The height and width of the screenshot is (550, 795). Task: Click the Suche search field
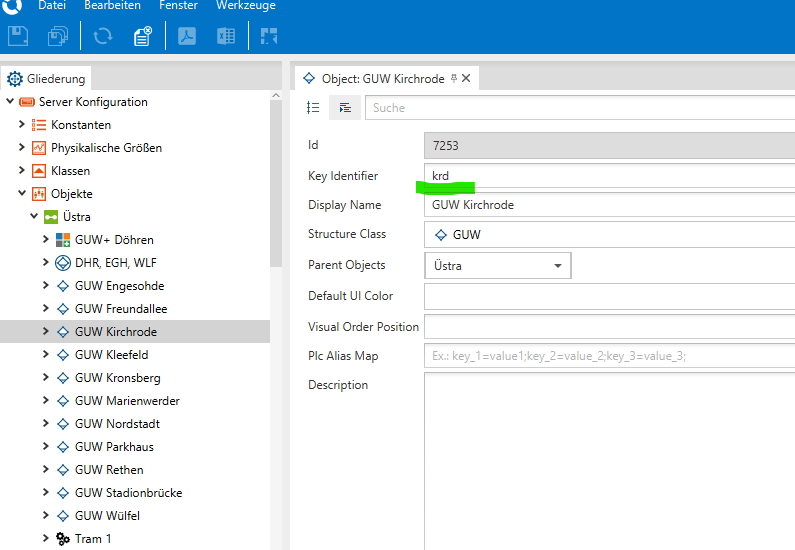pyautogui.click(x=580, y=107)
